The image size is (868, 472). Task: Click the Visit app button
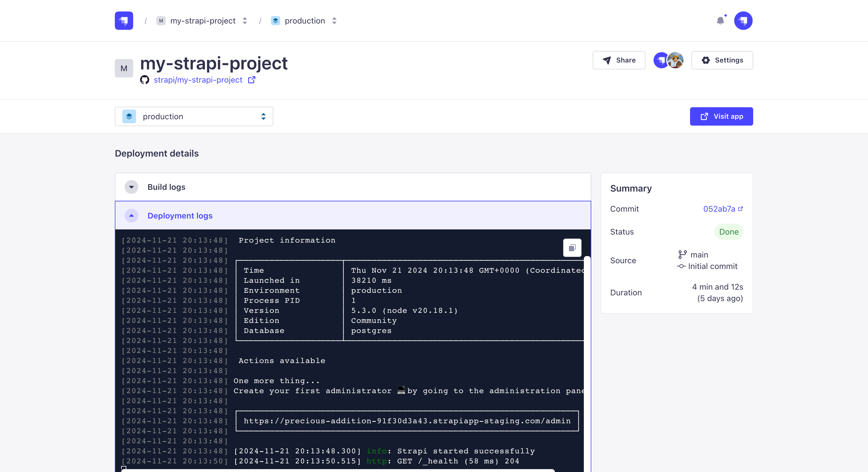[721, 116]
